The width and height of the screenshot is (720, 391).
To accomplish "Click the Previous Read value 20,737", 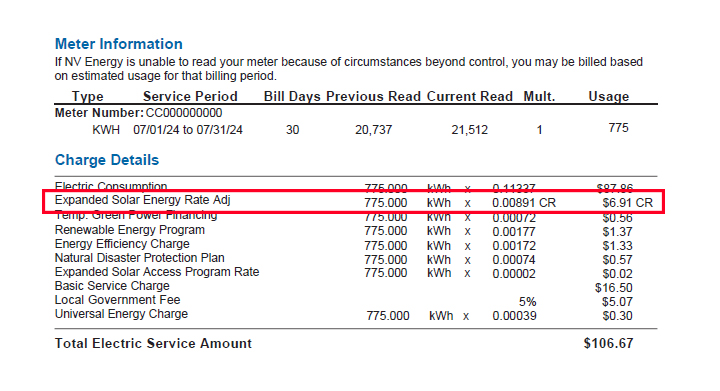I will pyautogui.click(x=373, y=130).
